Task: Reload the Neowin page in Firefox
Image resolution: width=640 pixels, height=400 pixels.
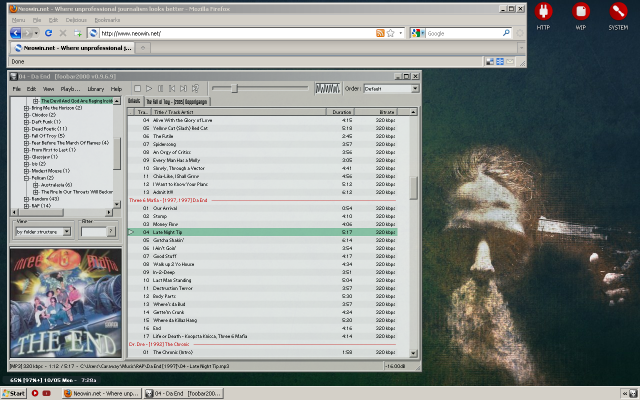Action: coord(48,33)
